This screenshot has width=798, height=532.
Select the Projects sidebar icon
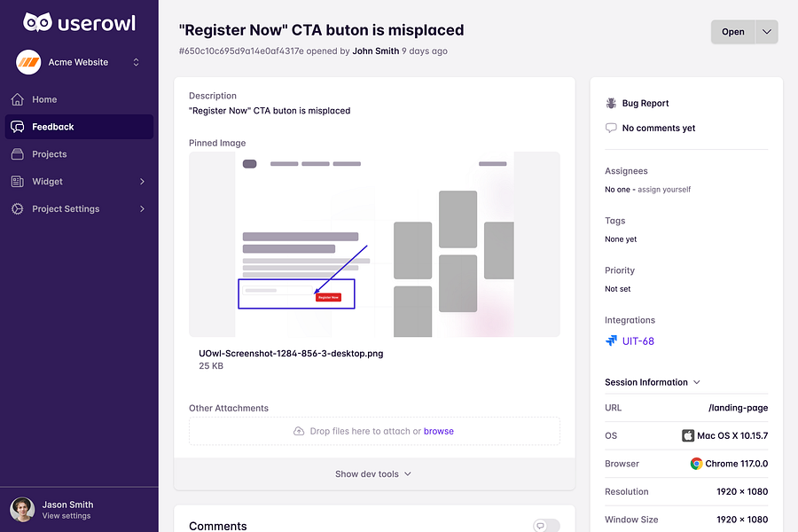click(18, 154)
